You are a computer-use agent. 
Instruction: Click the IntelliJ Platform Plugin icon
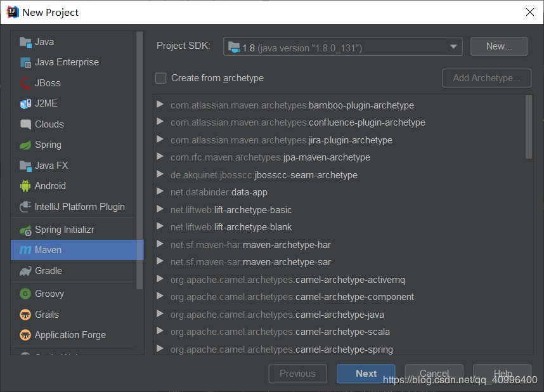25,207
